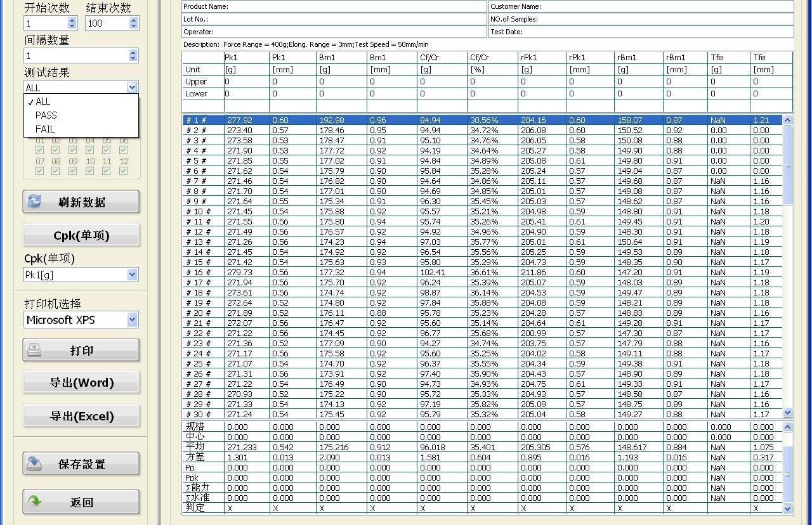Screen dimensions: 812x525
Task: Decrease the 开始次数 start count spinner
Action: 72,27
